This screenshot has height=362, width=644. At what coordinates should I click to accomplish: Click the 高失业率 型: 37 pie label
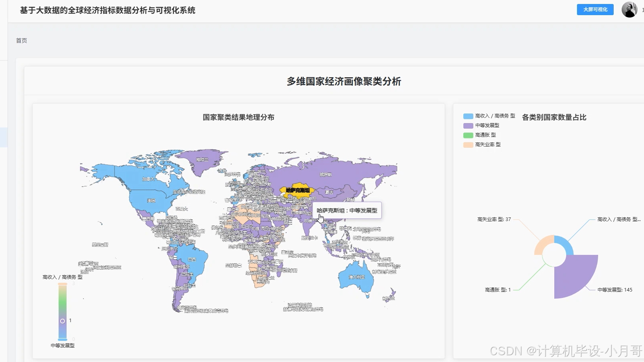pyautogui.click(x=494, y=219)
